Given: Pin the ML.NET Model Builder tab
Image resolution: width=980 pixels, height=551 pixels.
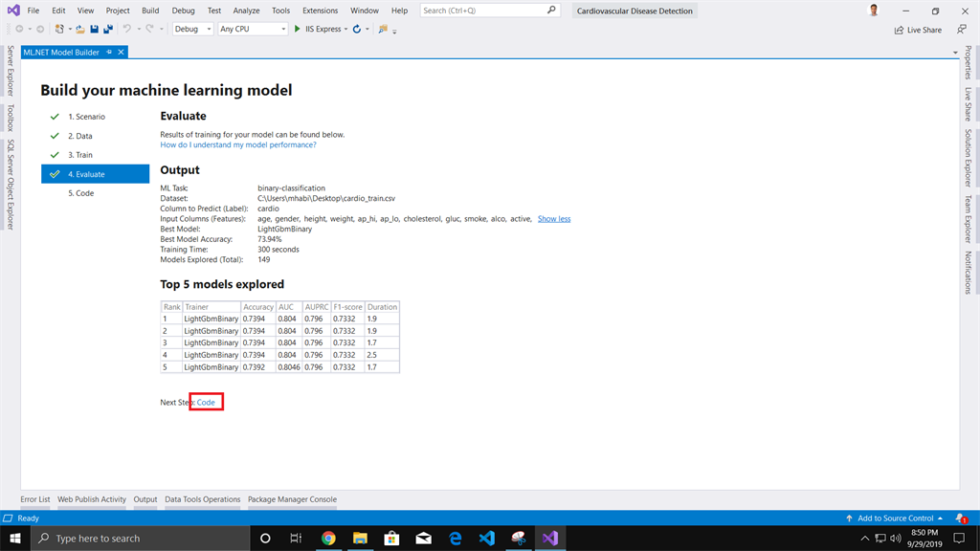Looking at the screenshot, I should (x=109, y=53).
